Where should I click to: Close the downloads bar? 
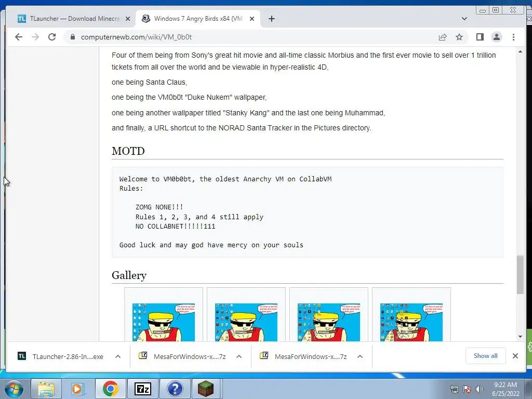pos(515,355)
